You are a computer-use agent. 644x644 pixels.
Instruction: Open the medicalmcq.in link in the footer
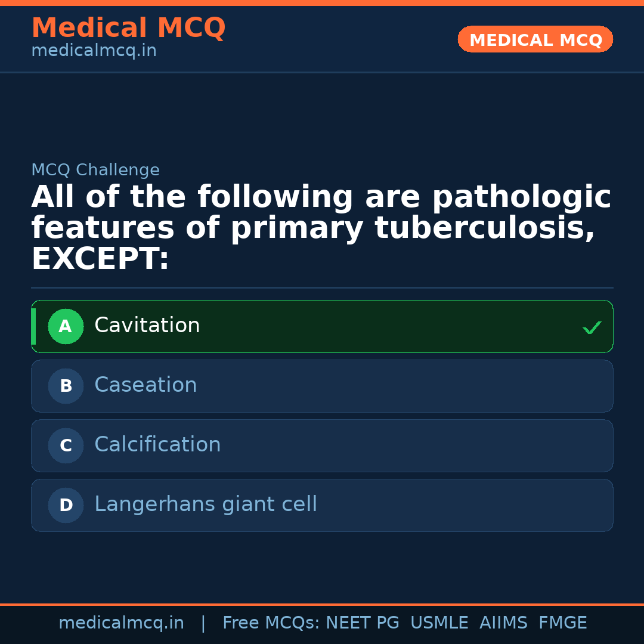coord(121,623)
